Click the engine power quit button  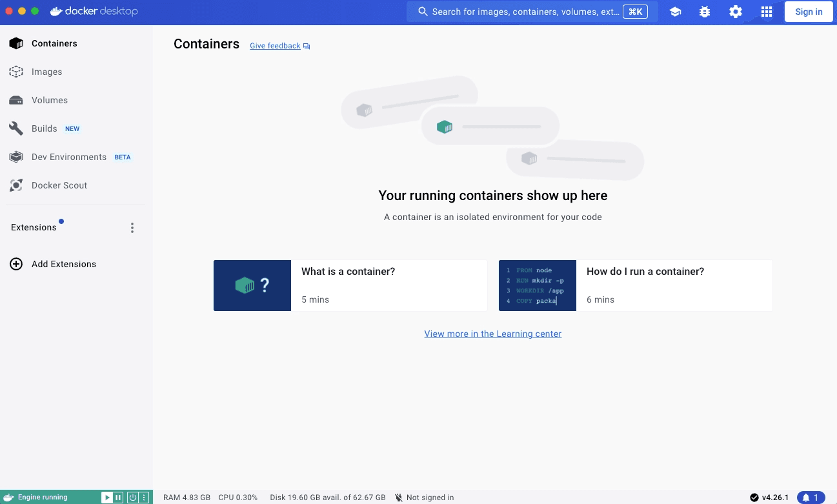pos(132,498)
